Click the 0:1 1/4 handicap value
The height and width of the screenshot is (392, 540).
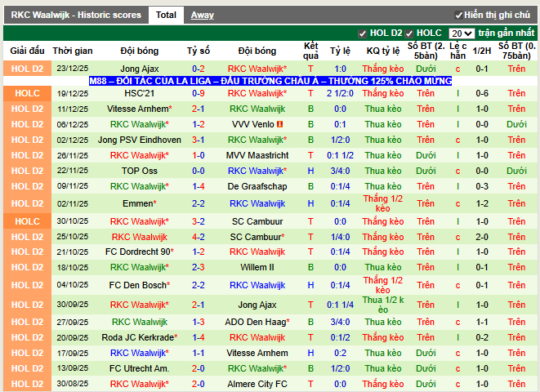pyautogui.click(x=340, y=305)
